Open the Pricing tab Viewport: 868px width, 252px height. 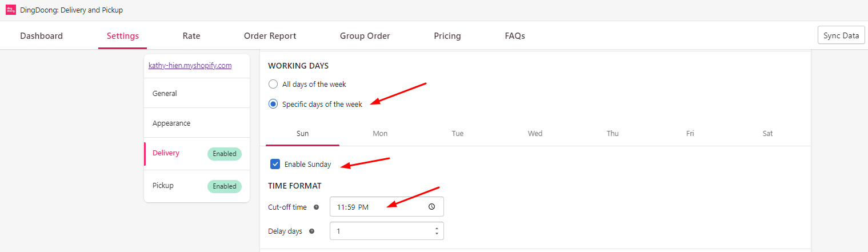[x=447, y=36]
